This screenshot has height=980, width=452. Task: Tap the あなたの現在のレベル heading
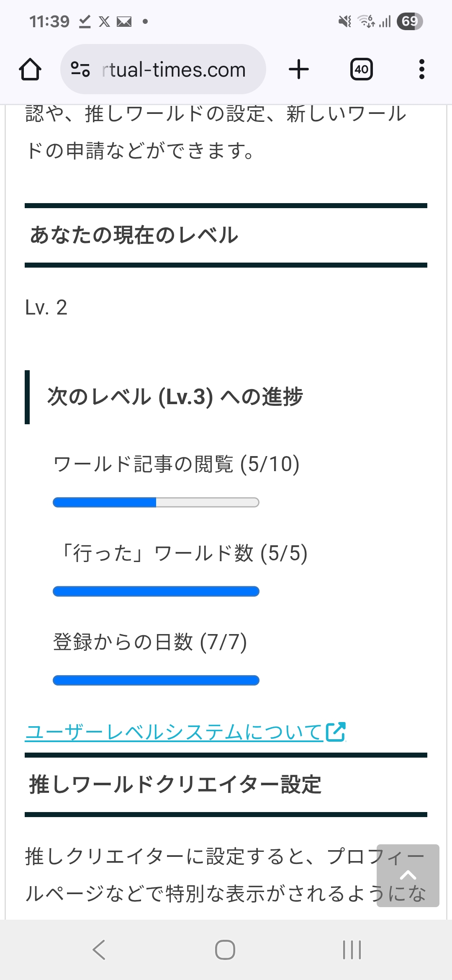[x=134, y=235]
